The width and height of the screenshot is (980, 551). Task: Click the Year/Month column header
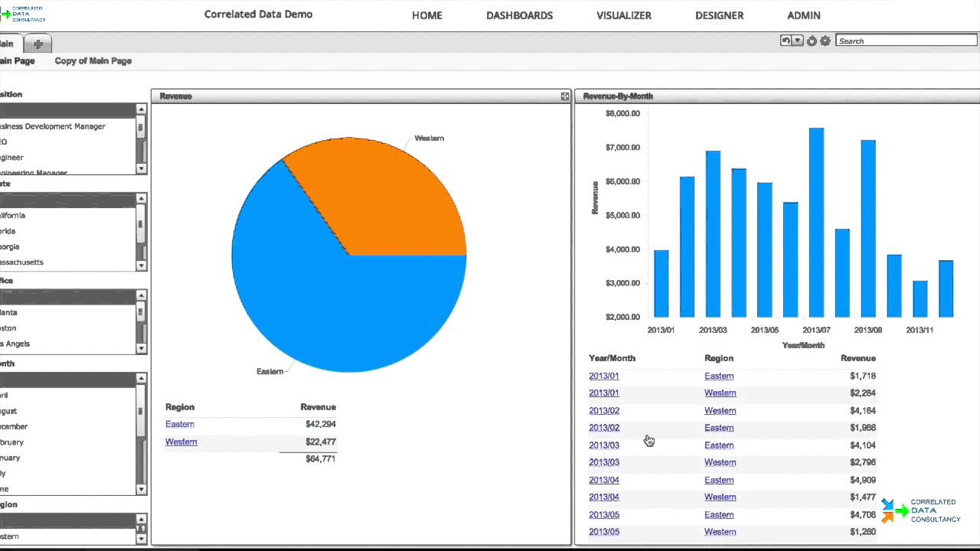[612, 358]
